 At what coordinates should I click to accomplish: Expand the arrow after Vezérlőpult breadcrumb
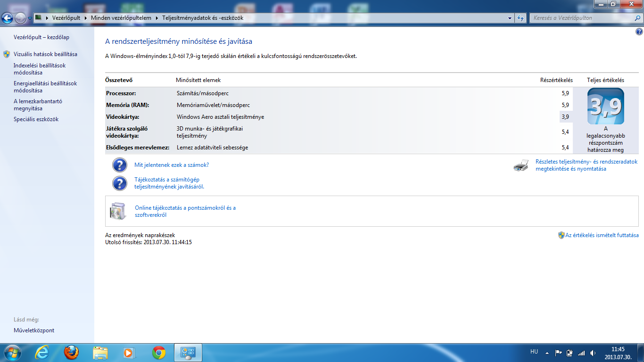point(86,18)
